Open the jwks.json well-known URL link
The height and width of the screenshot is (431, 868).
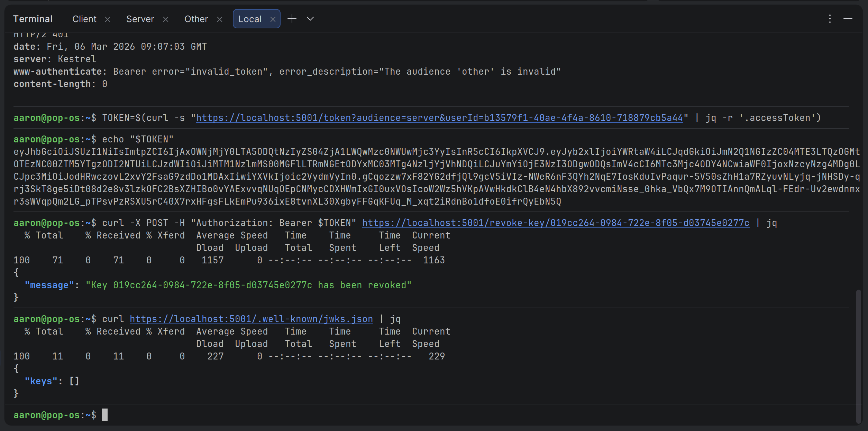(x=251, y=319)
